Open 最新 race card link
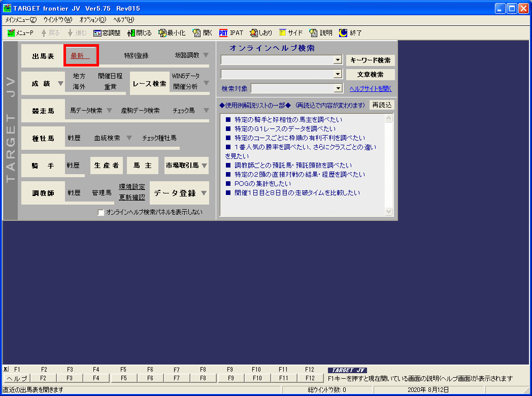 tap(80, 56)
